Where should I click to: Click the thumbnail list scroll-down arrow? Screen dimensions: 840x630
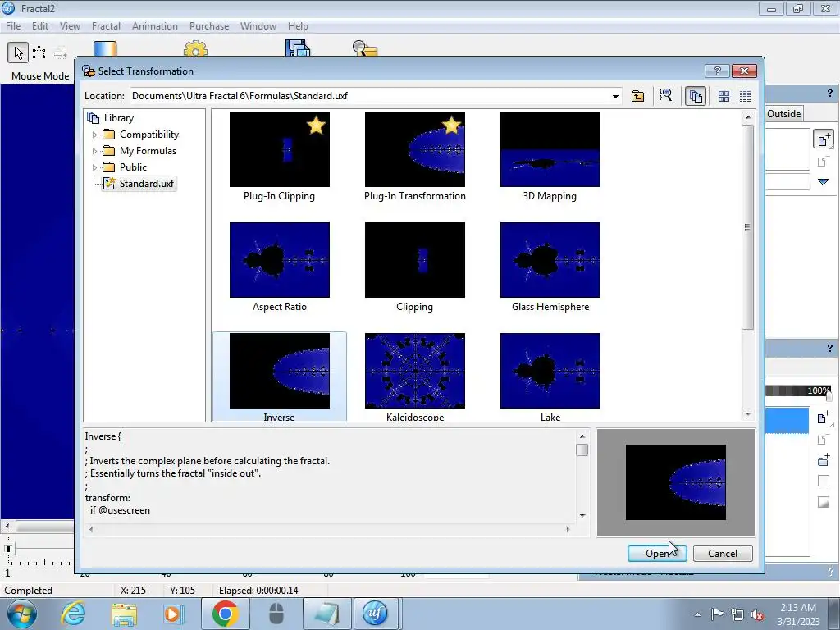[748, 414]
